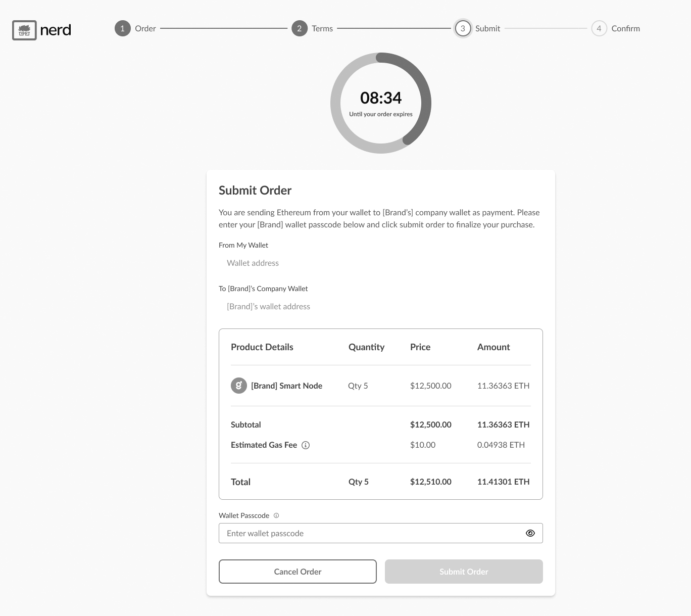Image resolution: width=691 pixels, height=616 pixels.
Task: Click the 08:34 countdown timer ring
Action: 381,103
